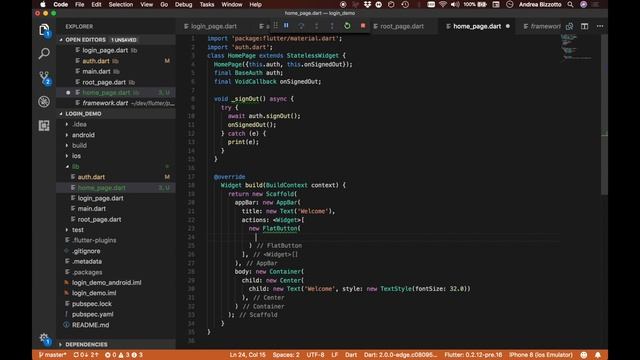
Task: Open the Explorer view in activity bar
Action: [44, 30]
